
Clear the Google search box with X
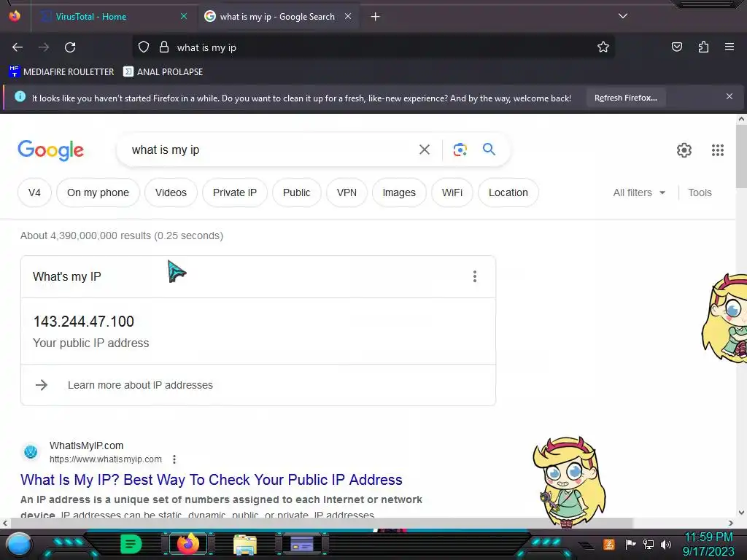point(425,149)
